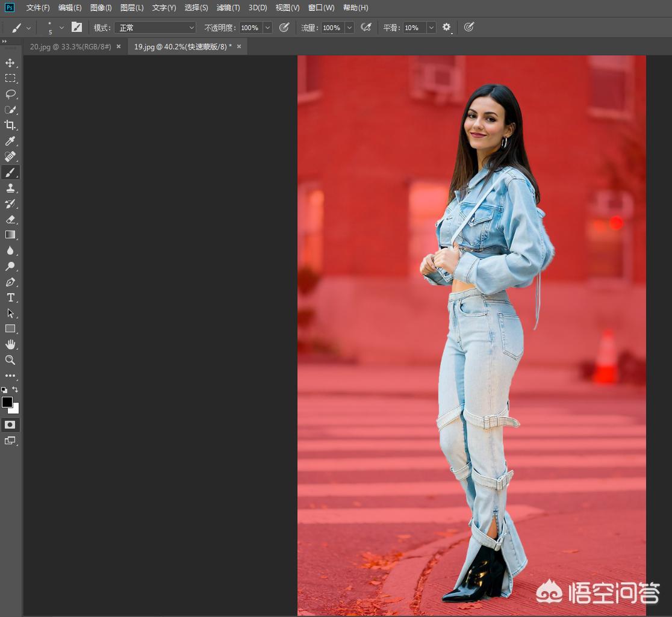This screenshot has width=672, height=617.
Task: Select the Hand tool
Action: click(10, 344)
